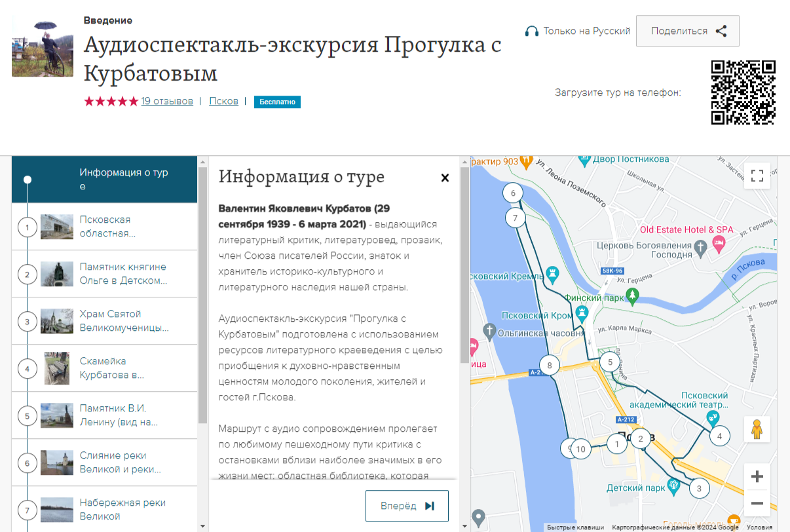Click the Финский парк tree pin
Viewport: 790px width, 532px height.
point(632,295)
